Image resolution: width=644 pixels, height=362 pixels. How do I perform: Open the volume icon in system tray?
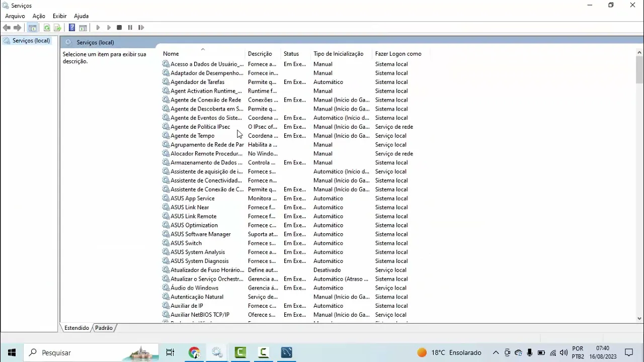563,352
